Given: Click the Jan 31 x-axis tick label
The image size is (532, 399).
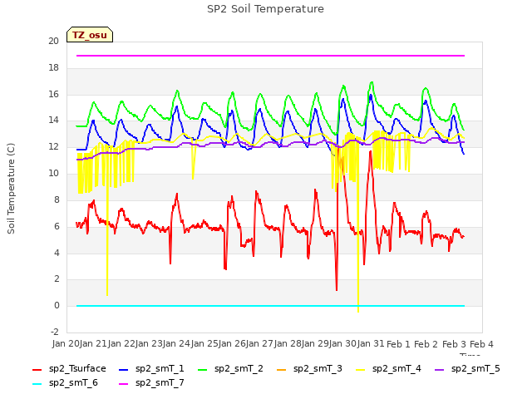Looking at the screenshot, I should pos(371,344).
